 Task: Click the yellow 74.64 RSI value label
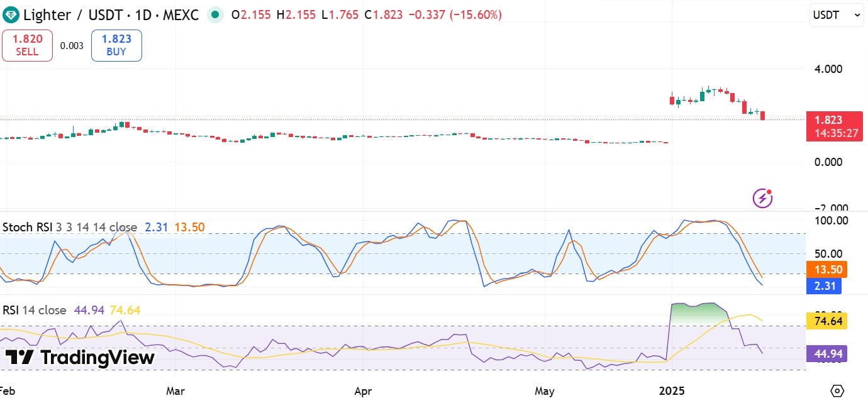click(827, 321)
